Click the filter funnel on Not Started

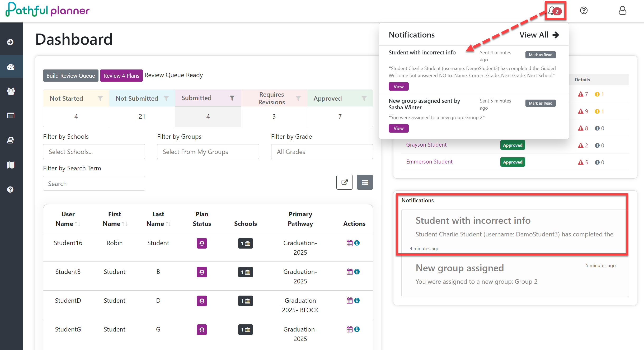(100, 99)
